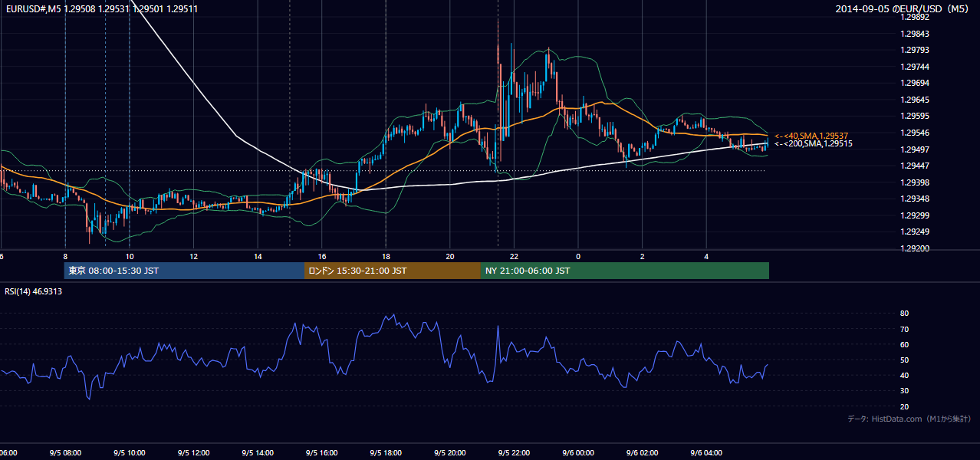Click price axis value 1.29447
980x460 pixels.
click(x=914, y=166)
